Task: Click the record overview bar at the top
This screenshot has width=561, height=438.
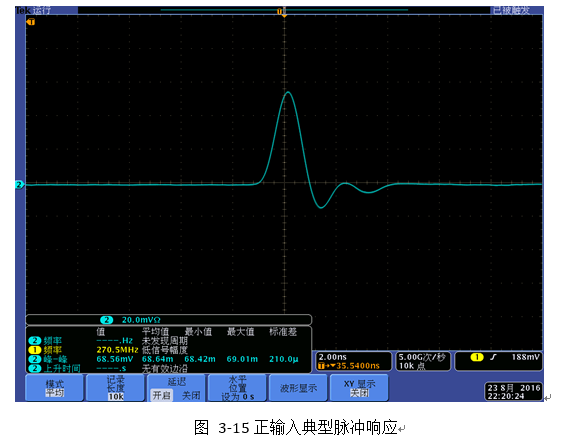Action: tap(284, 10)
